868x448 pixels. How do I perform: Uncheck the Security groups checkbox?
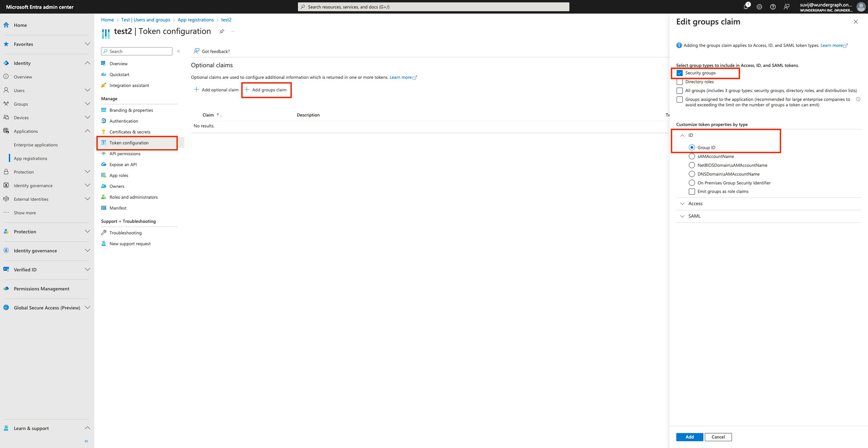[x=680, y=73]
